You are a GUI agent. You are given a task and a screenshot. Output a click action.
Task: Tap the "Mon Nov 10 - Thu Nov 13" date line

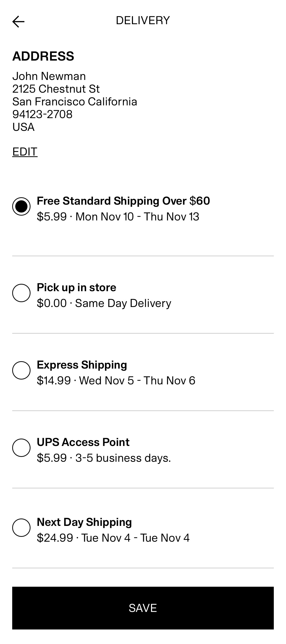pyautogui.click(x=137, y=217)
